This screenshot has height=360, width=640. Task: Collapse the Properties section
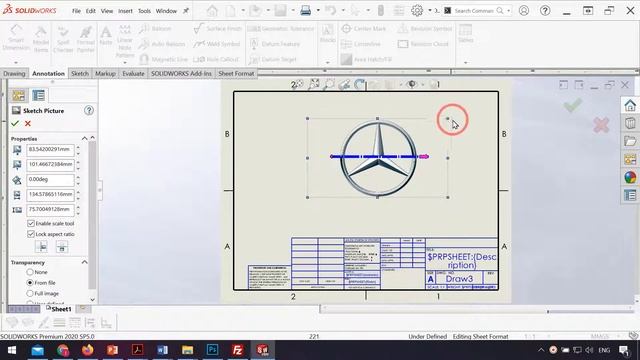coord(84,138)
